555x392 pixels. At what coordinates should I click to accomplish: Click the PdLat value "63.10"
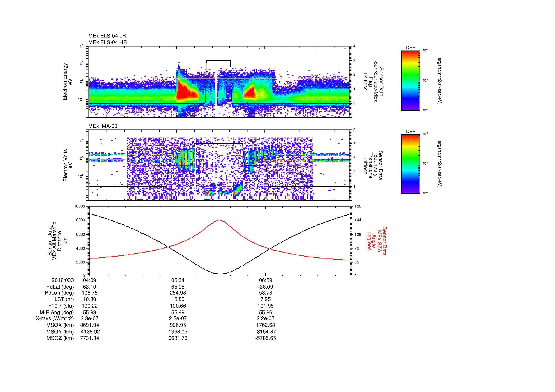[x=89, y=287]
